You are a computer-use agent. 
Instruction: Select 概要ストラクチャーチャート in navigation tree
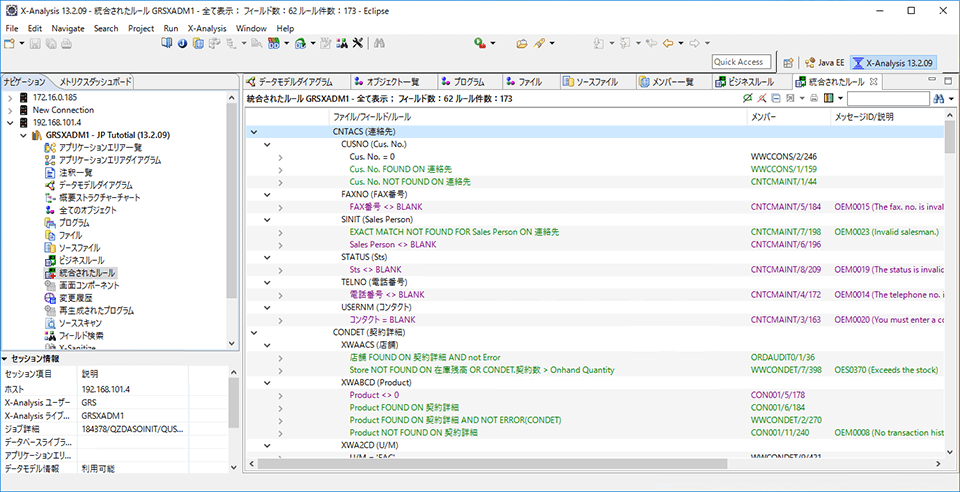[x=99, y=198]
